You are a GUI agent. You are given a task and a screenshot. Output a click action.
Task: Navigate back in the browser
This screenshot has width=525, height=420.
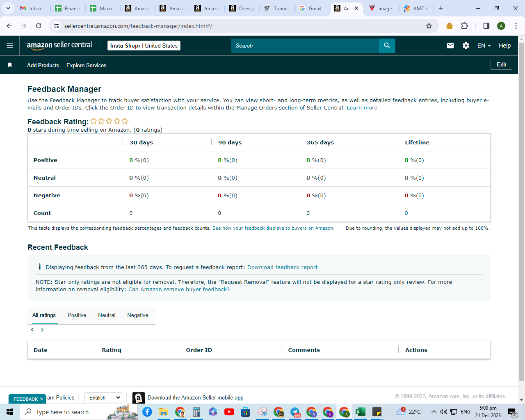9,26
